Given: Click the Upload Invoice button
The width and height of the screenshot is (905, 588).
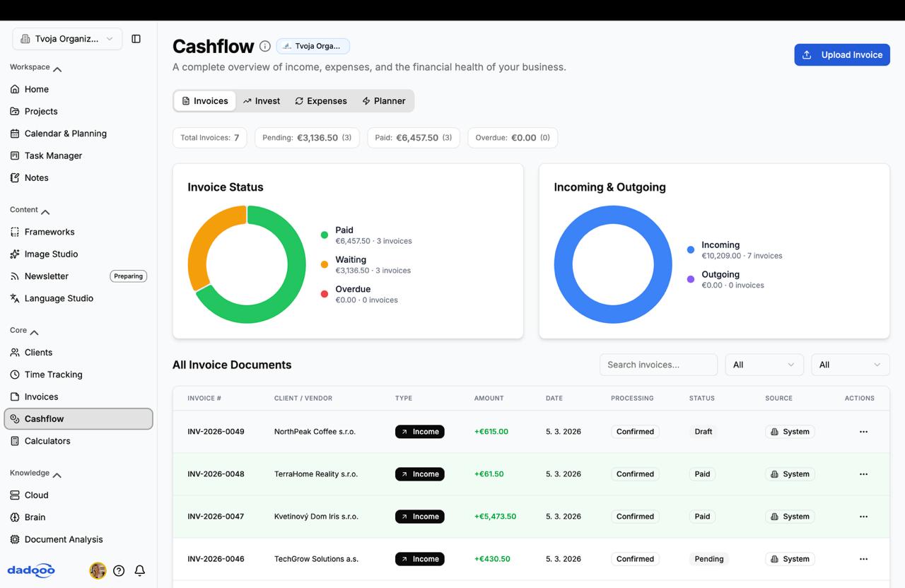Looking at the screenshot, I should click(x=841, y=54).
